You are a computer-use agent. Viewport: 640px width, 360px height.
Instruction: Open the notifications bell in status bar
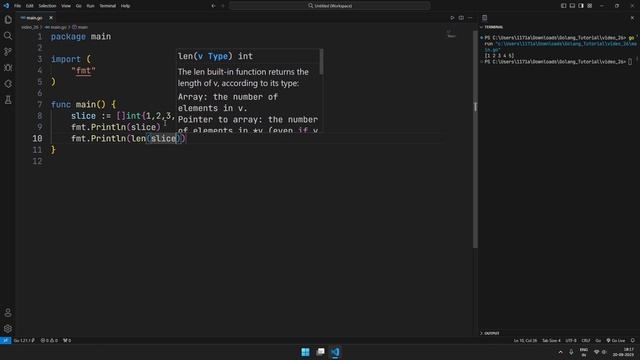(633, 340)
